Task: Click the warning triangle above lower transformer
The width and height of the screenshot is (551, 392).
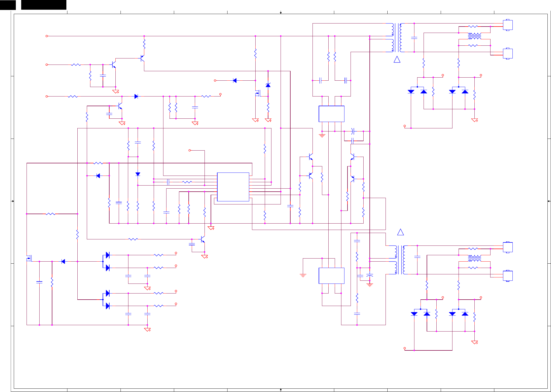Action: [400, 232]
